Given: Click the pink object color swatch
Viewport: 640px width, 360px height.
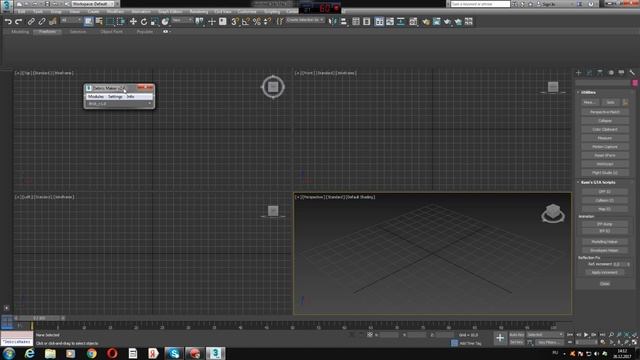Looking at the screenshot, I should coord(635,83).
